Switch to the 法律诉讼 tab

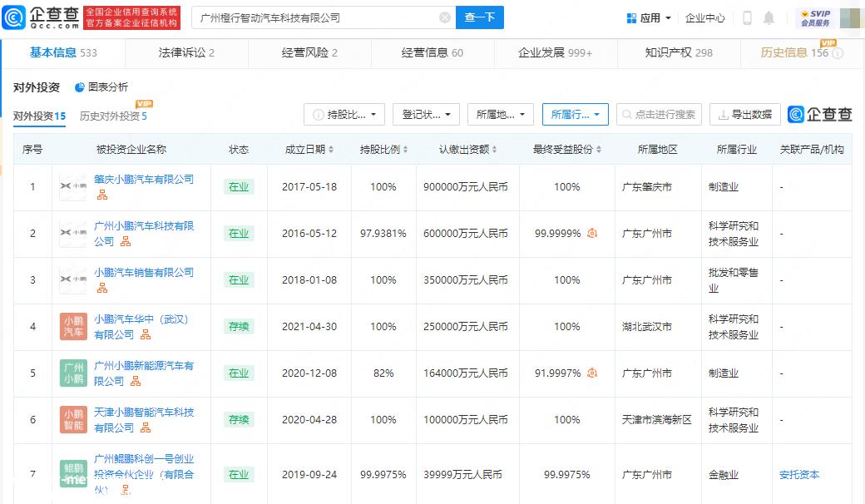(186, 53)
